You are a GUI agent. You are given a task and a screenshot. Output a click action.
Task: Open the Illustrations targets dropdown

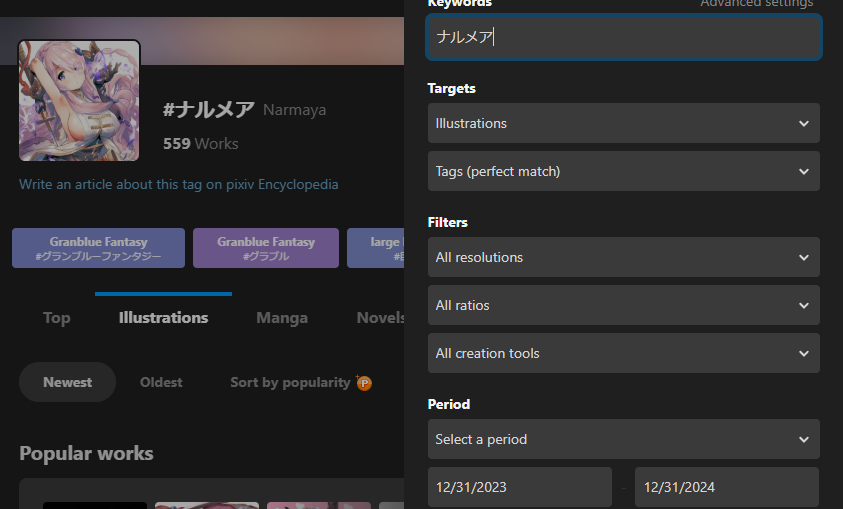point(624,123)
